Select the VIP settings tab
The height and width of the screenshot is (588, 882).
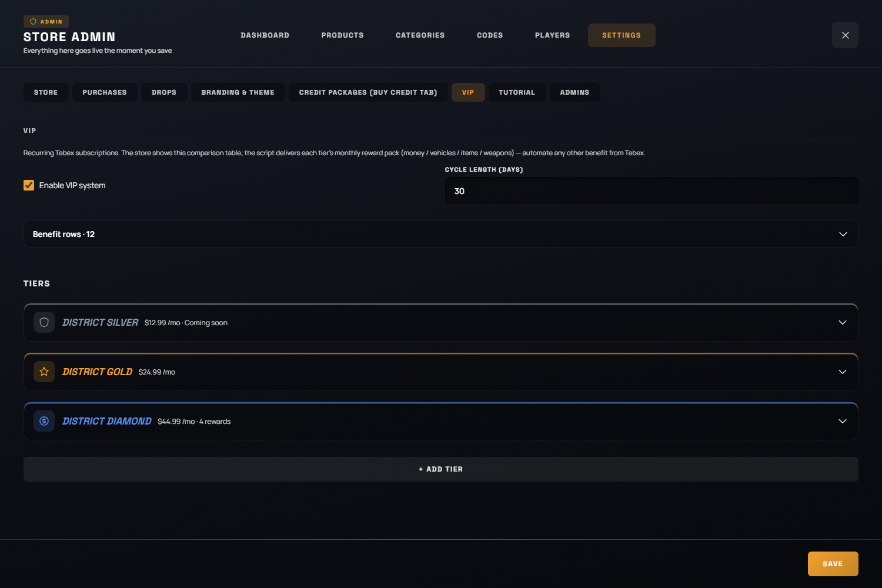pos(468,92)
